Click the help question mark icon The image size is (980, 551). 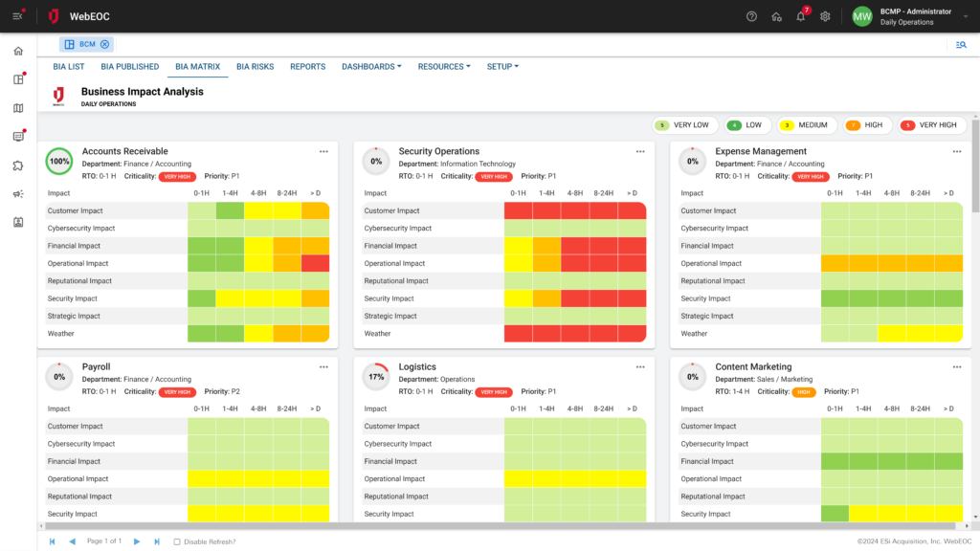[751, 16]
